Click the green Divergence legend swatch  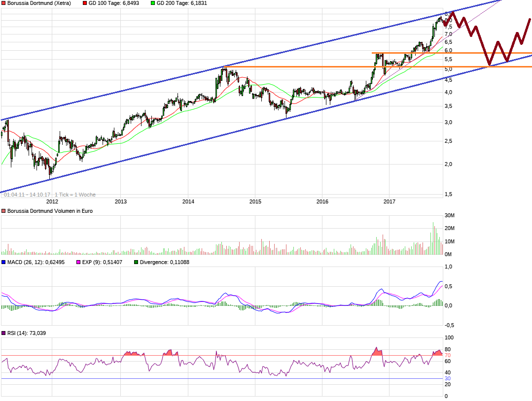(x=136, y=262)
